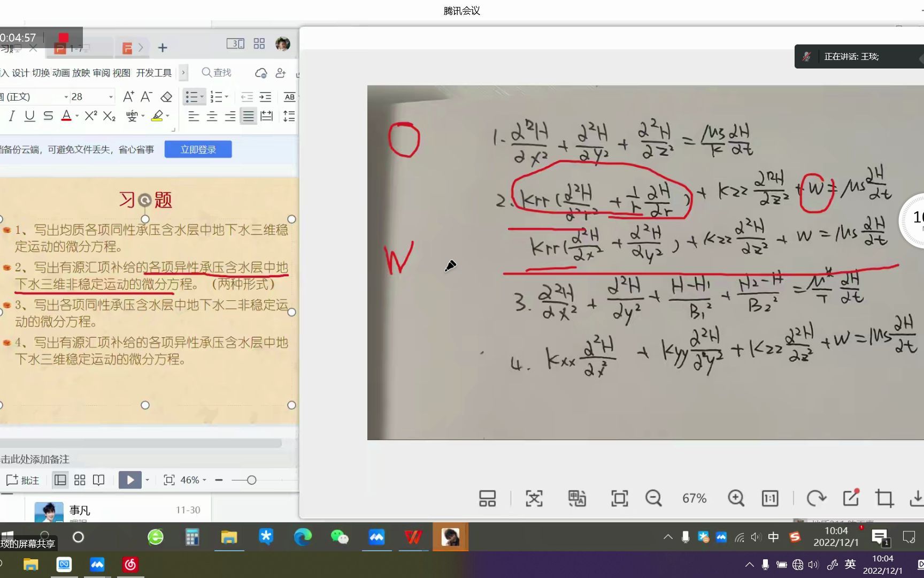This screenshot has height=578, width=924.
Task: Toggle justified text alignment
Action: [x=248, y=116]
